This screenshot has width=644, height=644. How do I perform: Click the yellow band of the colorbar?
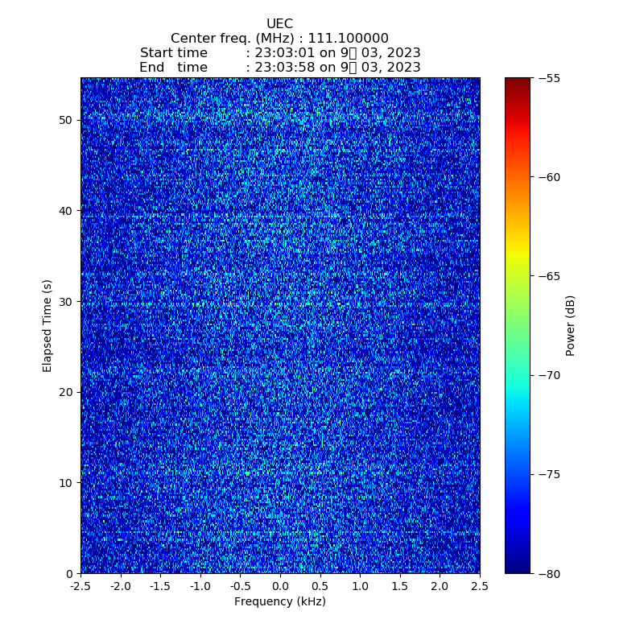point(518,256)
